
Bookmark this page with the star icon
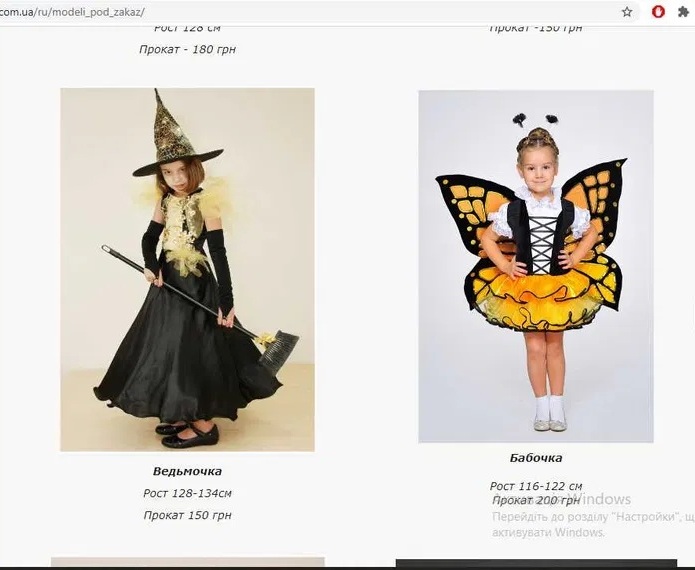627,12
